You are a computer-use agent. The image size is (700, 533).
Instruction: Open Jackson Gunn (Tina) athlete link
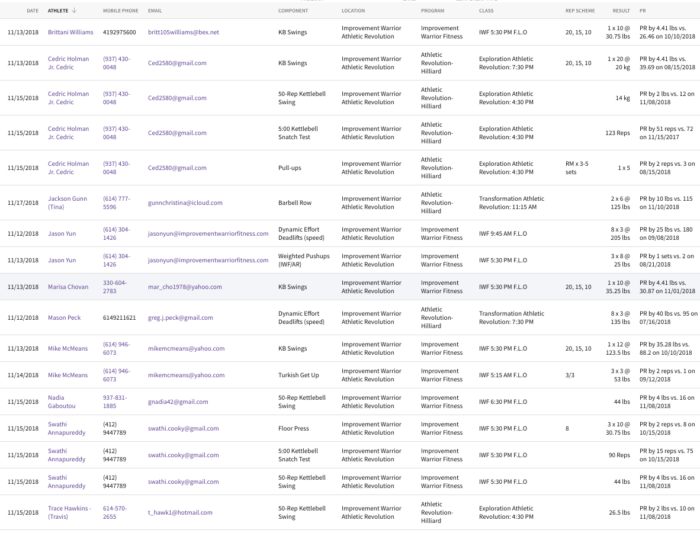(67, 203)
